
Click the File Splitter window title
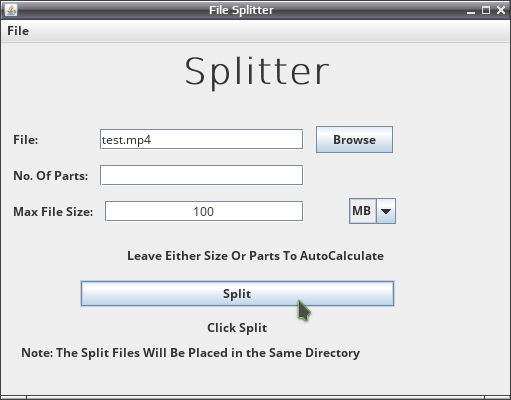241,10
